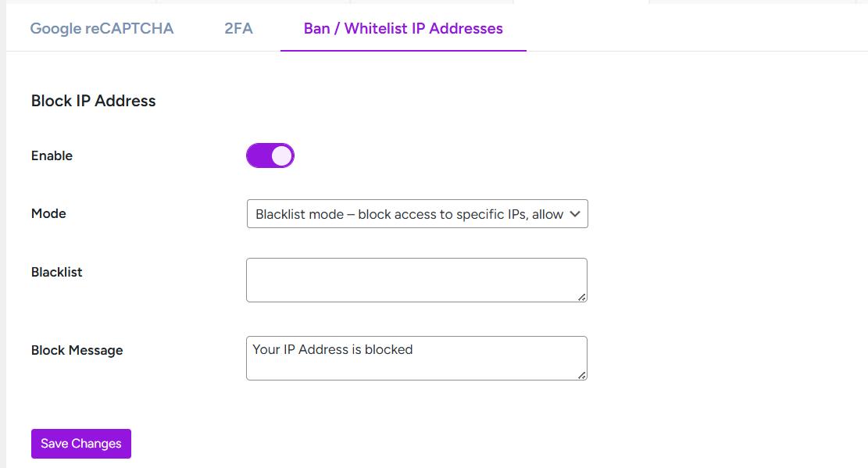Click the Blacklist label
Screen dimensions: 868x468
[56, 272]
